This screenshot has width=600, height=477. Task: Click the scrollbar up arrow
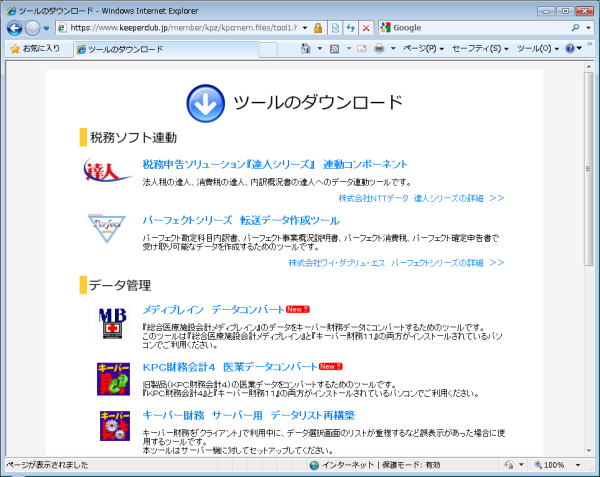[588, 67]
